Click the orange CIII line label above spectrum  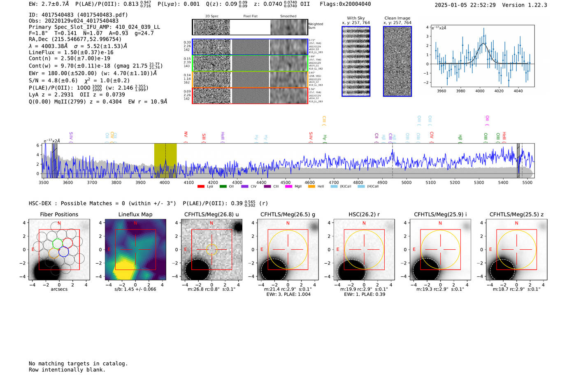(324, 121)
